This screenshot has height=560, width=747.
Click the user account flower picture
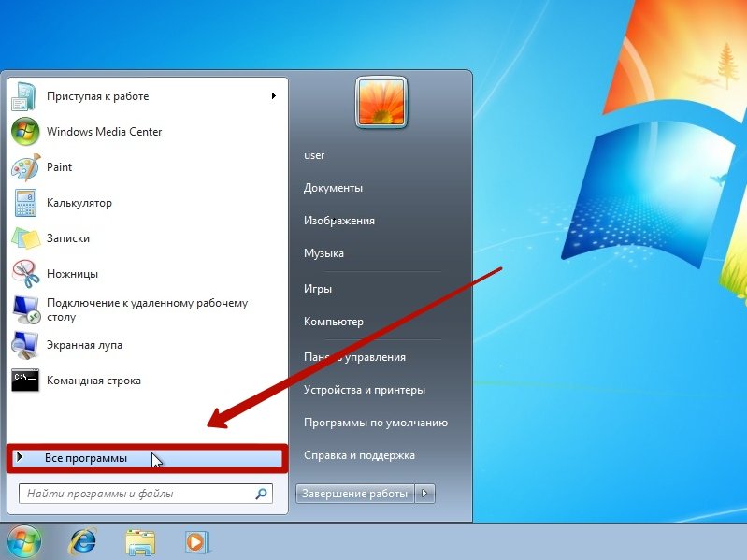pos(381,103)
